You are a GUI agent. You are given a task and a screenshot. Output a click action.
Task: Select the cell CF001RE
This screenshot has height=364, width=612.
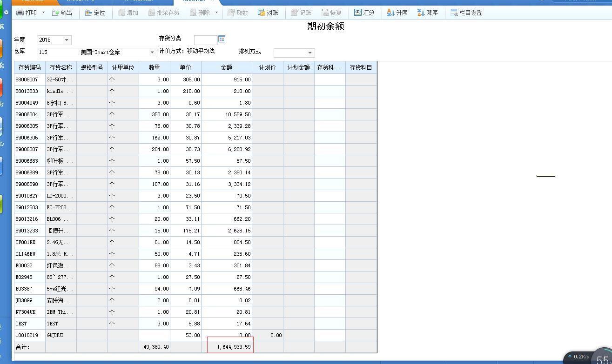point(30,242)
